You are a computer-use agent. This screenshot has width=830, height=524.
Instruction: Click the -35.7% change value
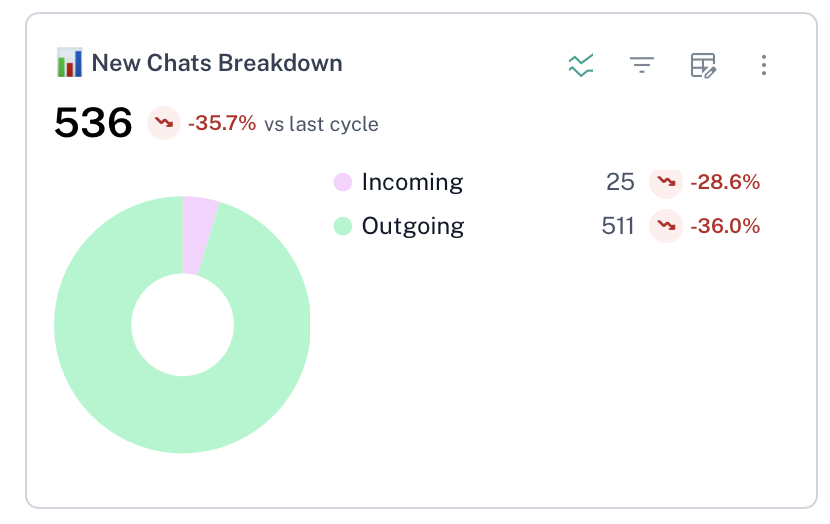(221, 124)
